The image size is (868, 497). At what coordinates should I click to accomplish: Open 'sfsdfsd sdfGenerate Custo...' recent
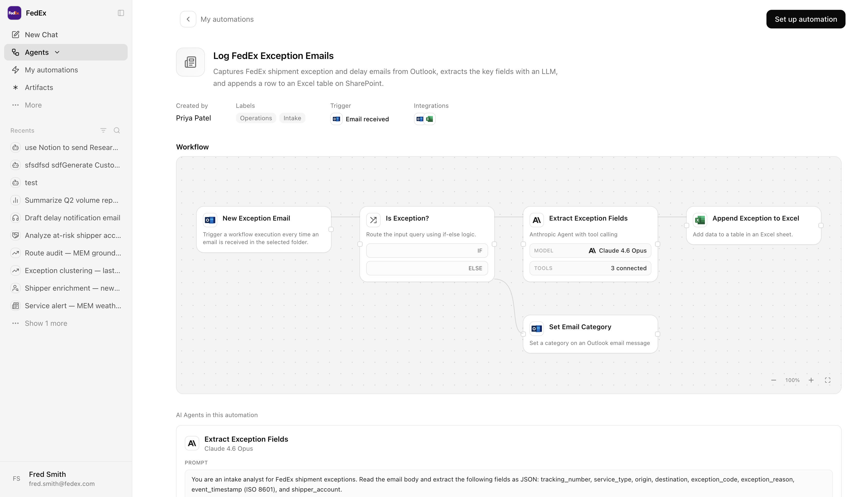pos(66,165)
